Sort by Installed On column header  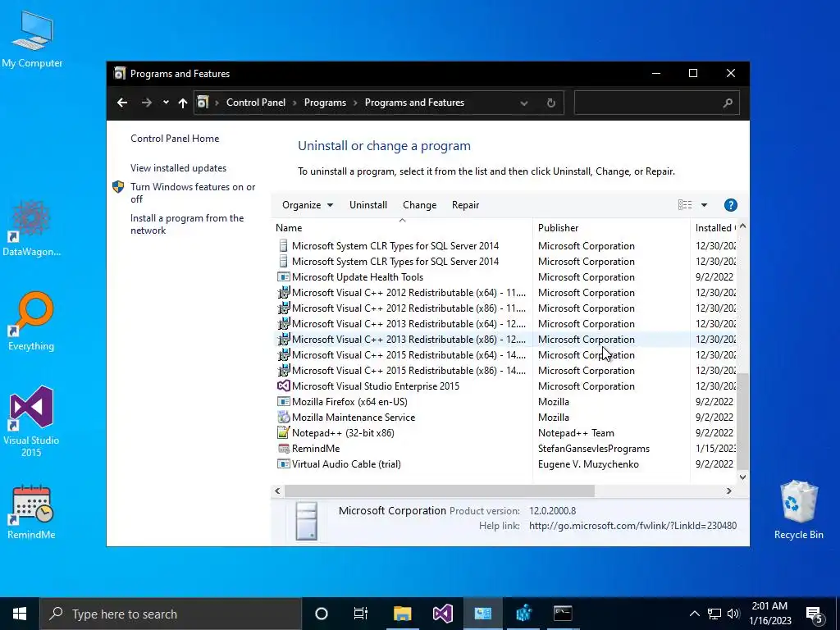(x=714, y=228)
